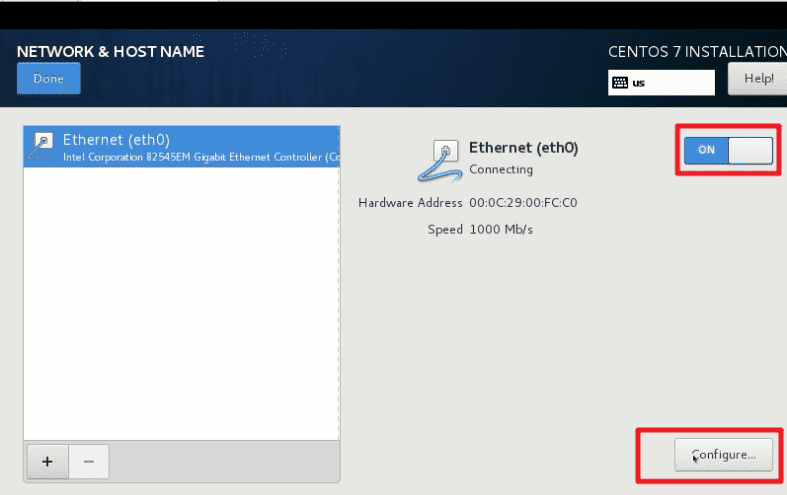Open the Help! button
The width and height of the screenshot is (787, 495).
757,79
